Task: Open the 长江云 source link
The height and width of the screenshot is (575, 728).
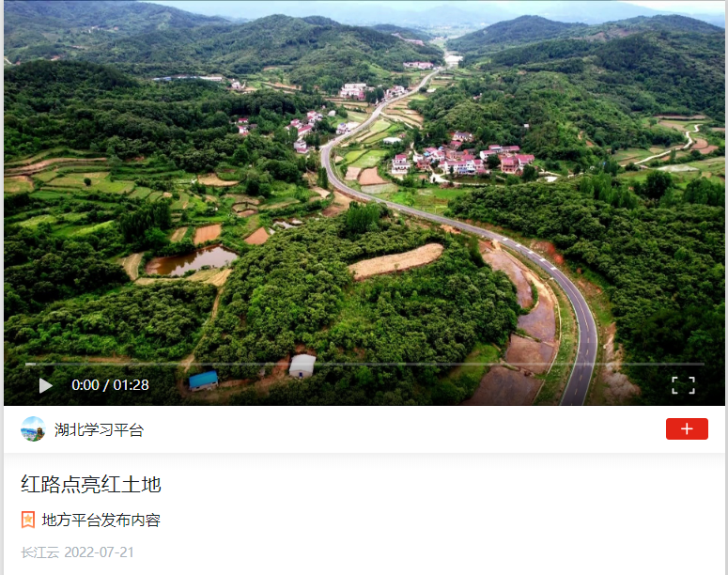Action: [x=40, y=552]
